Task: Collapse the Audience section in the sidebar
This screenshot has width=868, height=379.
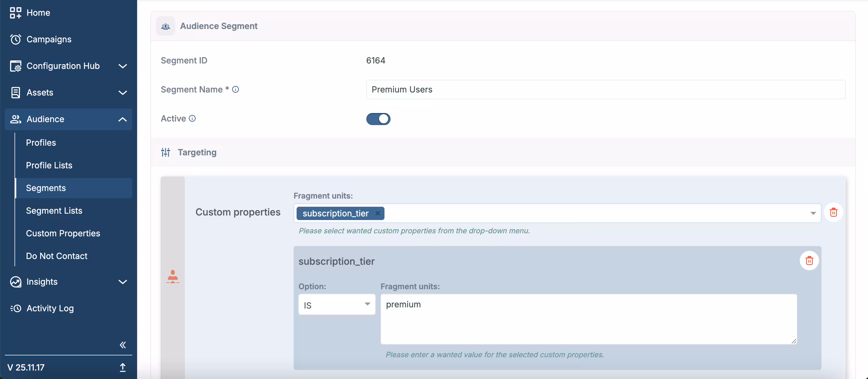Action: point(122,119)
